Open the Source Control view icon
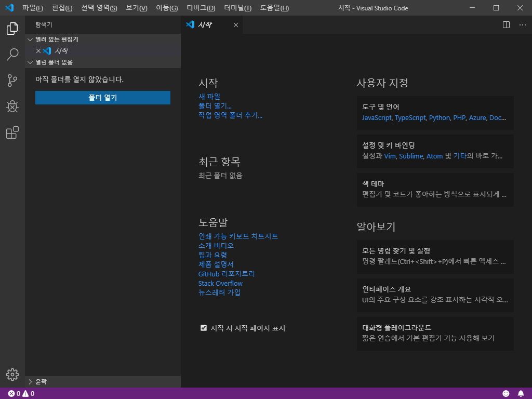The image size is (532, 399). (x=12, y=81)
